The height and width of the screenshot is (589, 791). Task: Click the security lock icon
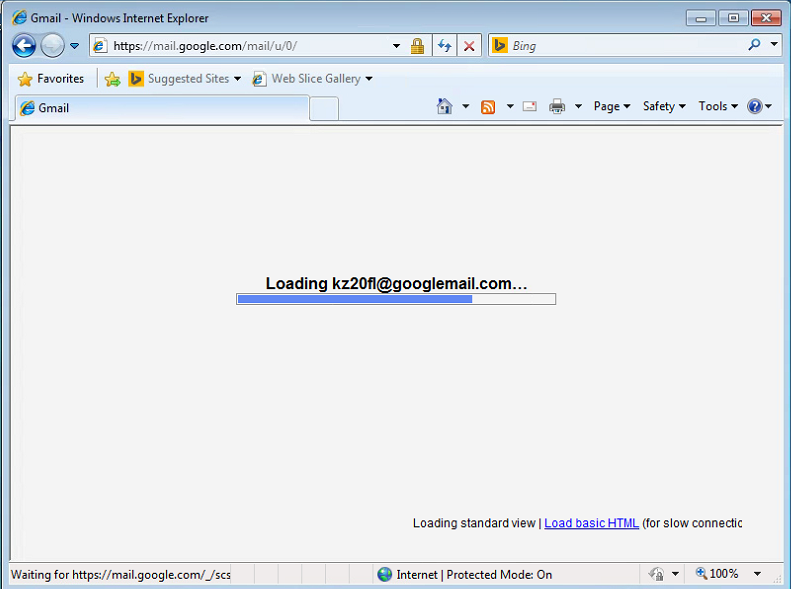pos(417,46)
